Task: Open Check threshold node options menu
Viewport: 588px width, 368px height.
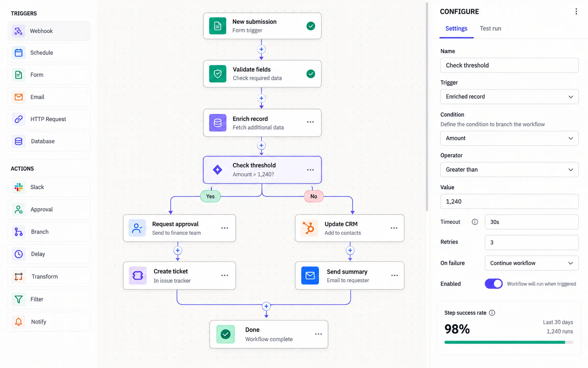Action: pos(310,170)
